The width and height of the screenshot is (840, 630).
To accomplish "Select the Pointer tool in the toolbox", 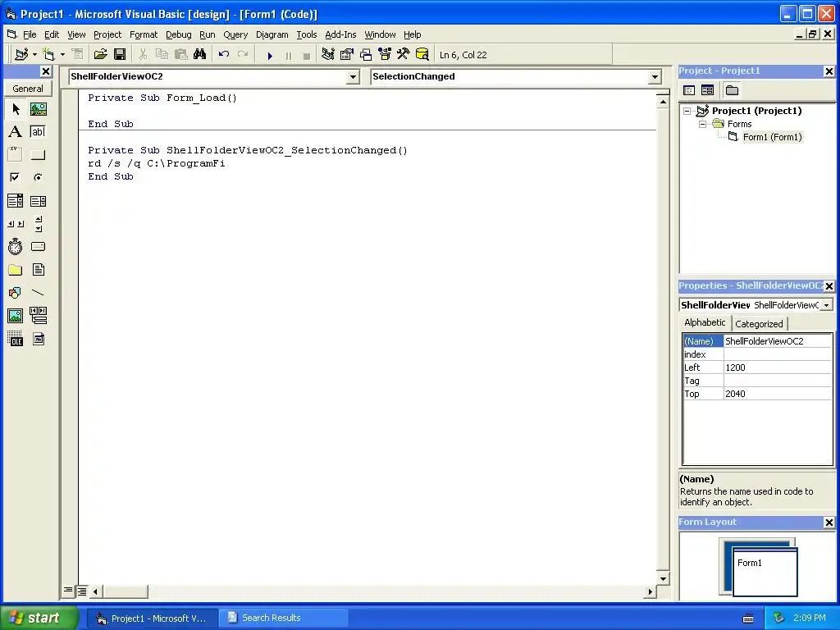I will point(16,109).
